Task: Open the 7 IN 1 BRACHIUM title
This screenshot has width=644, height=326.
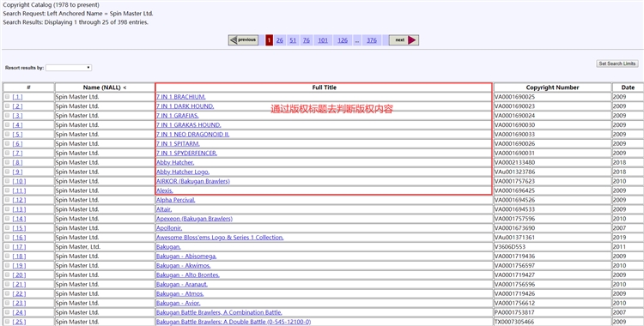Action: tap(180, 97)
